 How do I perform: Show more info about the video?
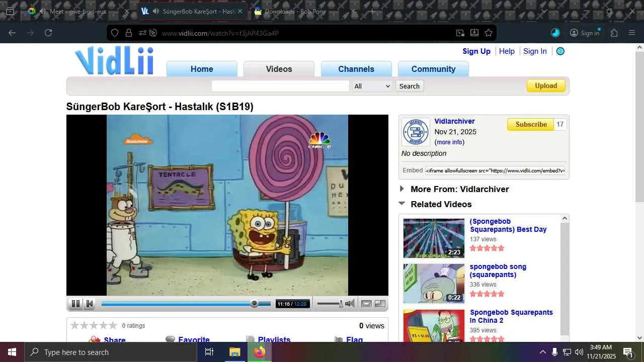click(x=450, y=142)
